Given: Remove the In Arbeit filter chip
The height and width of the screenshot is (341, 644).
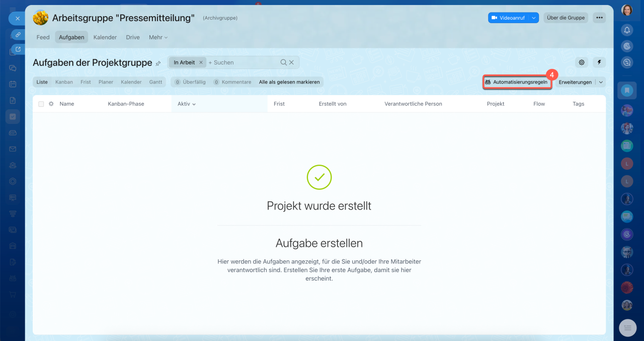Looking at the screenshot, I should pos(201,62).
